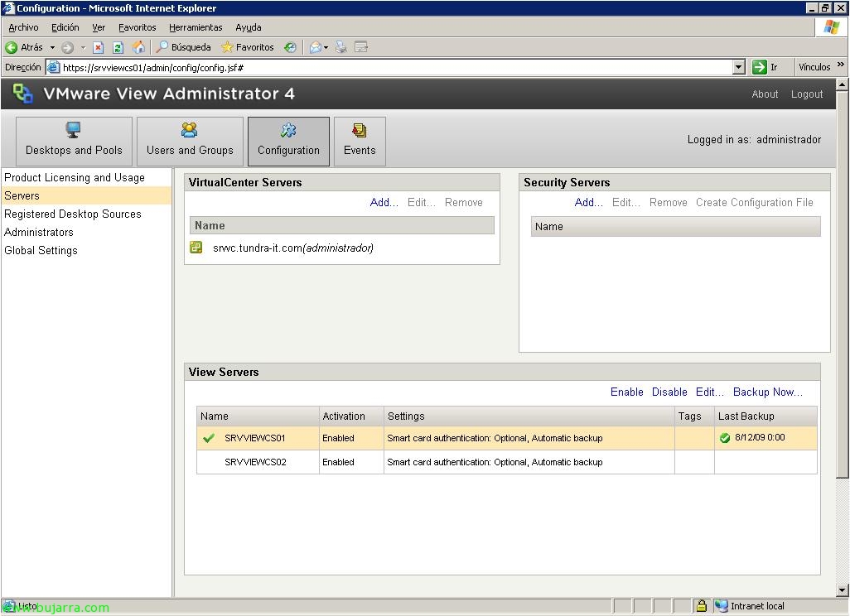Open the Events tab
This screenshot has height=616, width=850.
click(x=360, y=142)
